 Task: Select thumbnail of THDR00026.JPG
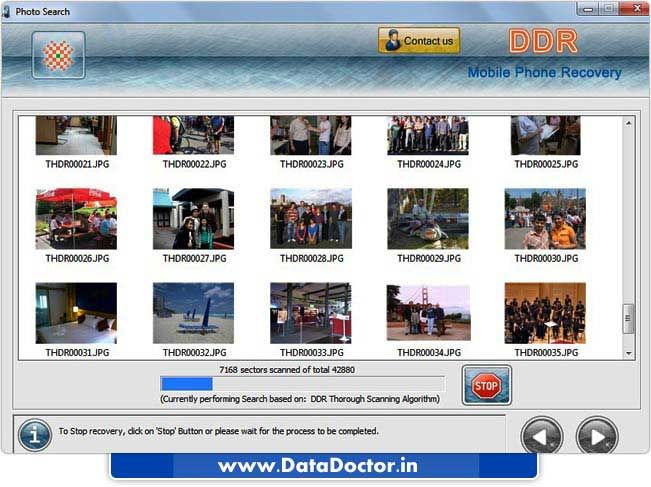click(76, 219)
